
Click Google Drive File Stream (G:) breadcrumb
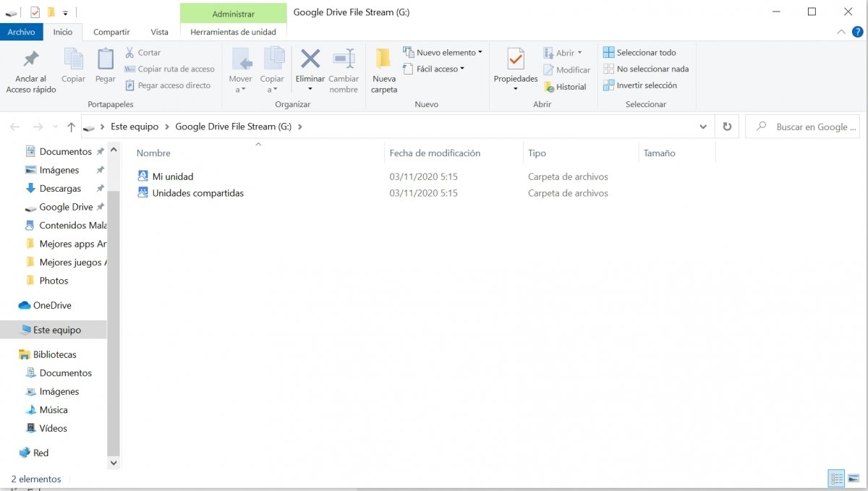tap(234, 127)
